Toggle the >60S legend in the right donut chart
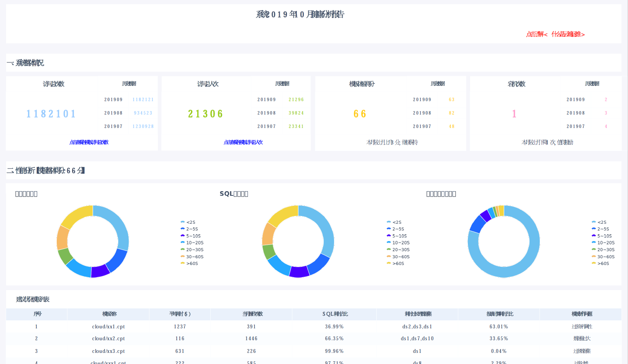Image resolution: width=628 pixels, height=364 pixels. click(600, 264)
